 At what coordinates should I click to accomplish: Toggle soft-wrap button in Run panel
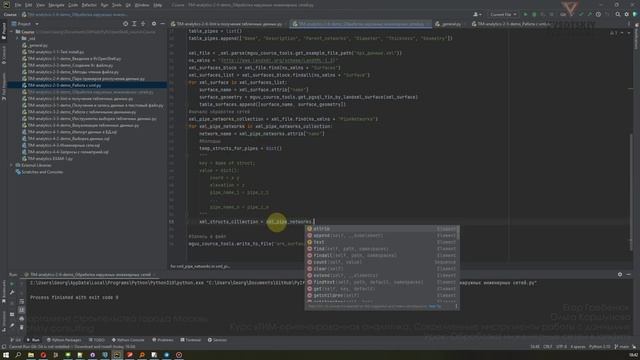pyautogui.click(x=22, y=302)
